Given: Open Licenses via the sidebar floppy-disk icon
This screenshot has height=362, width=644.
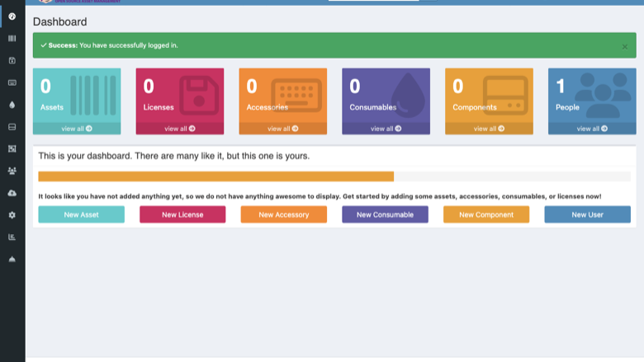Looking at the screenshot, I should pos(12,61).
